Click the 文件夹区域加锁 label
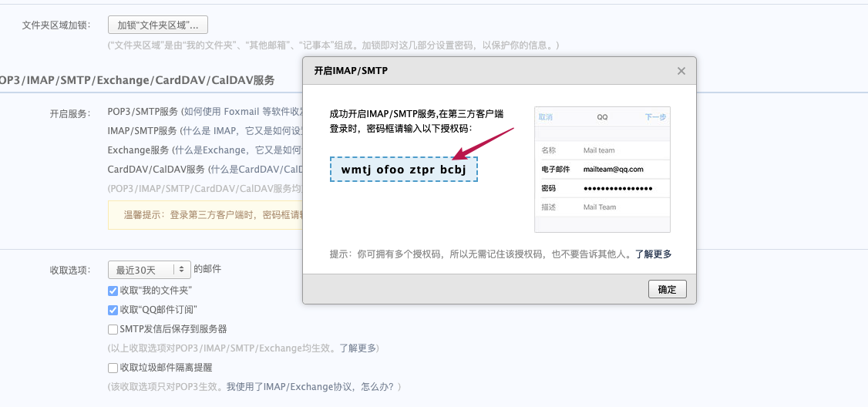 pos(56,25)
